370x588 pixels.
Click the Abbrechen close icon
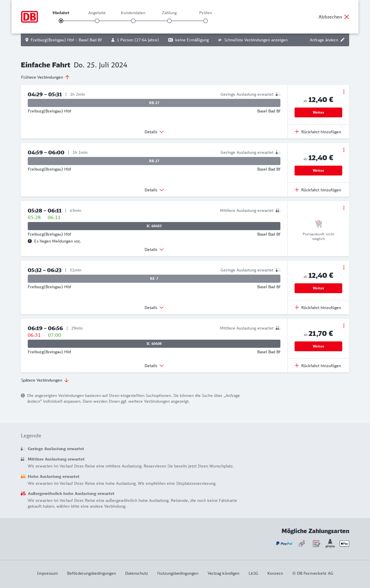coord(347,17)
